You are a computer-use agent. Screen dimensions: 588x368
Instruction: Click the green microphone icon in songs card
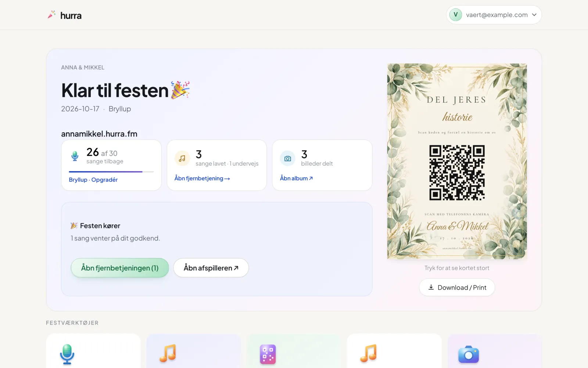coord(75,156)
